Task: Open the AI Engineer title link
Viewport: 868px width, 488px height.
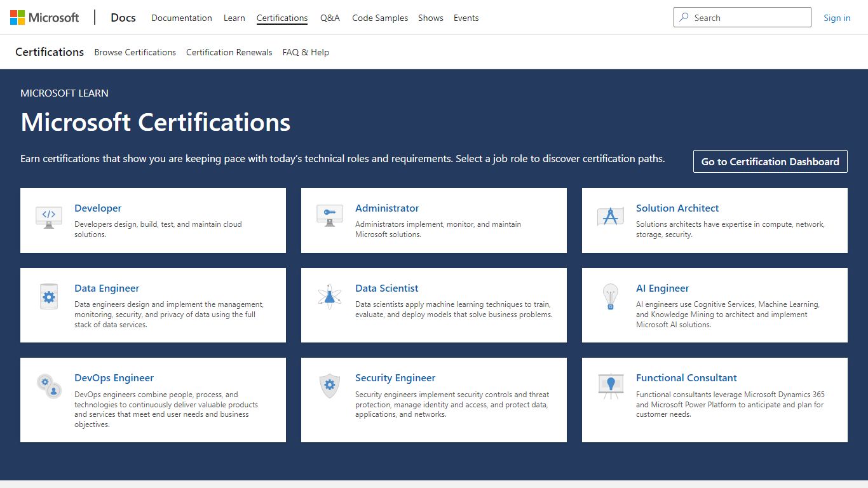Action: click(x=663, y=288)
